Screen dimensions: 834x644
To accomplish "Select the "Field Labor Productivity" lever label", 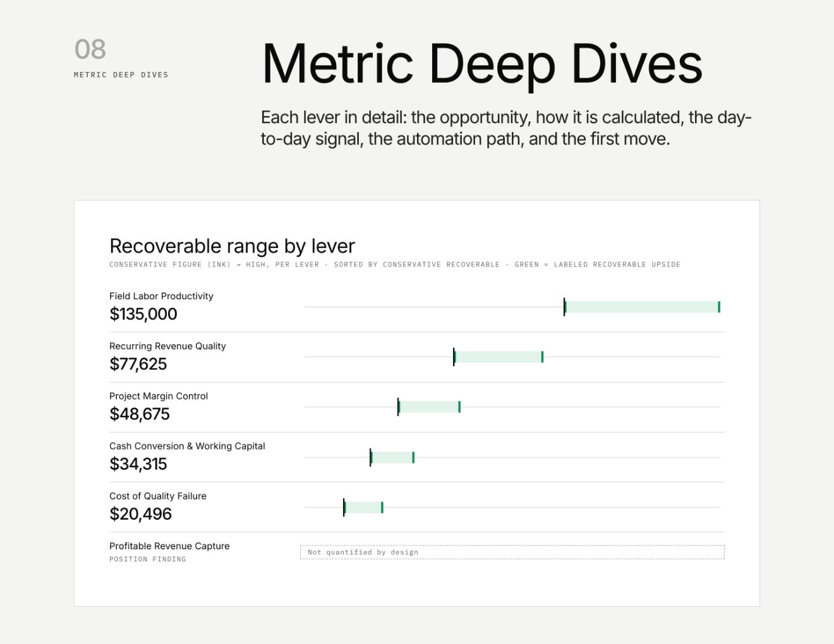I will click(x=161, y=296).
